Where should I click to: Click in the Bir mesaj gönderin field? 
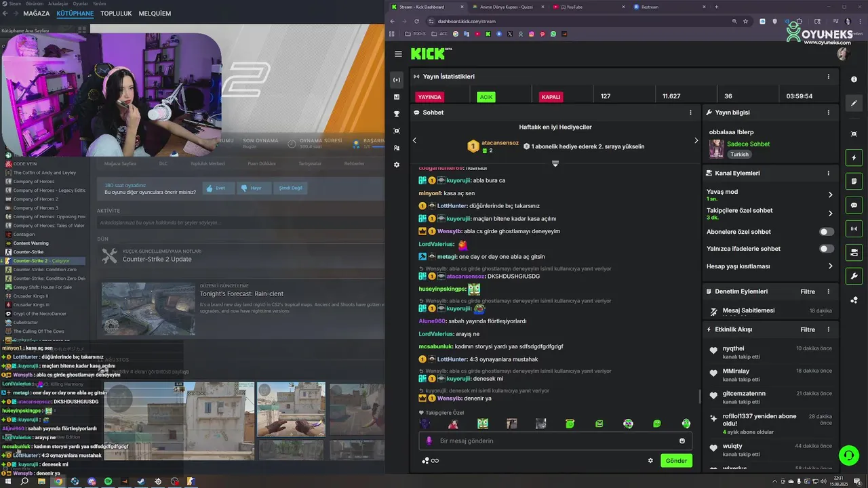point(555,441)
